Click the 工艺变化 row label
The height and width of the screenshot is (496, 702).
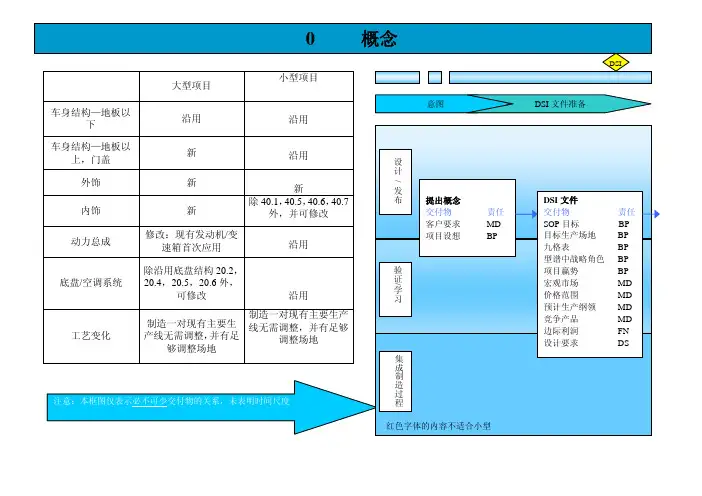point(88,335)
